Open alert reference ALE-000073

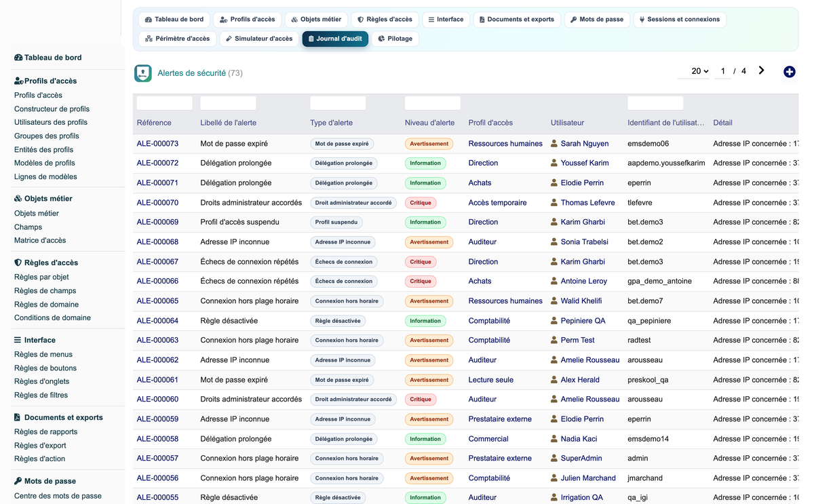pos(157,144)
